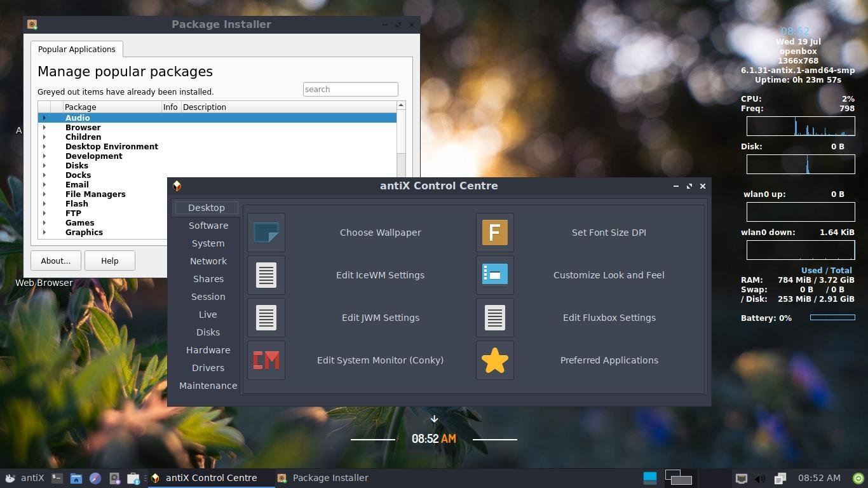Expand the Development package category

coord(44,156)
